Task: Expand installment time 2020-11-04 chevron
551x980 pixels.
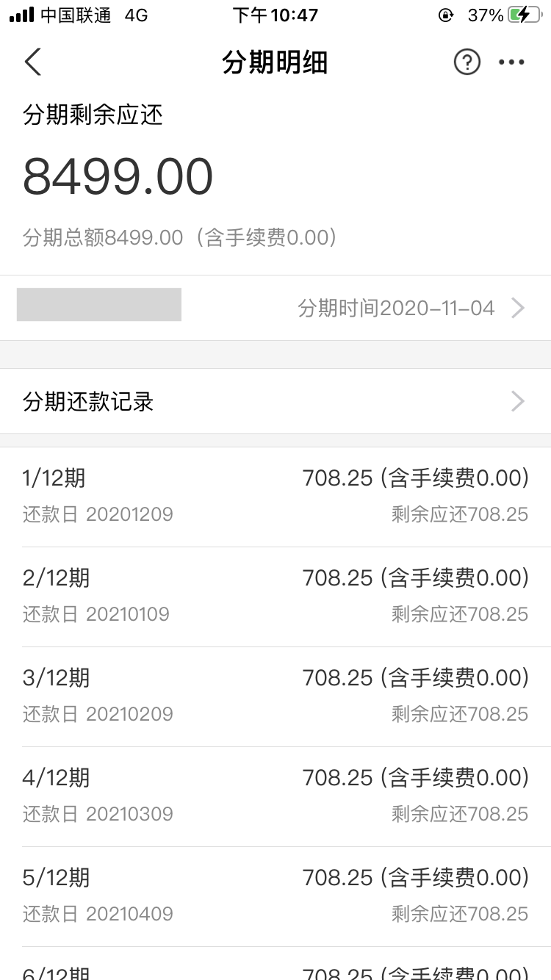Action: 518,308
